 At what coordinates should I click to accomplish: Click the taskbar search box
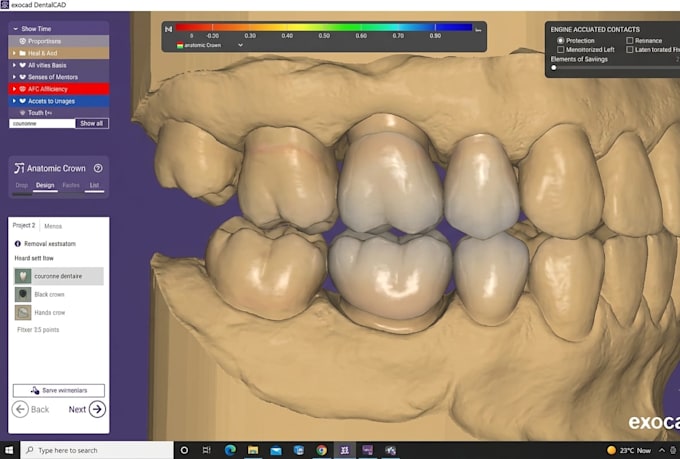[97, 450]
